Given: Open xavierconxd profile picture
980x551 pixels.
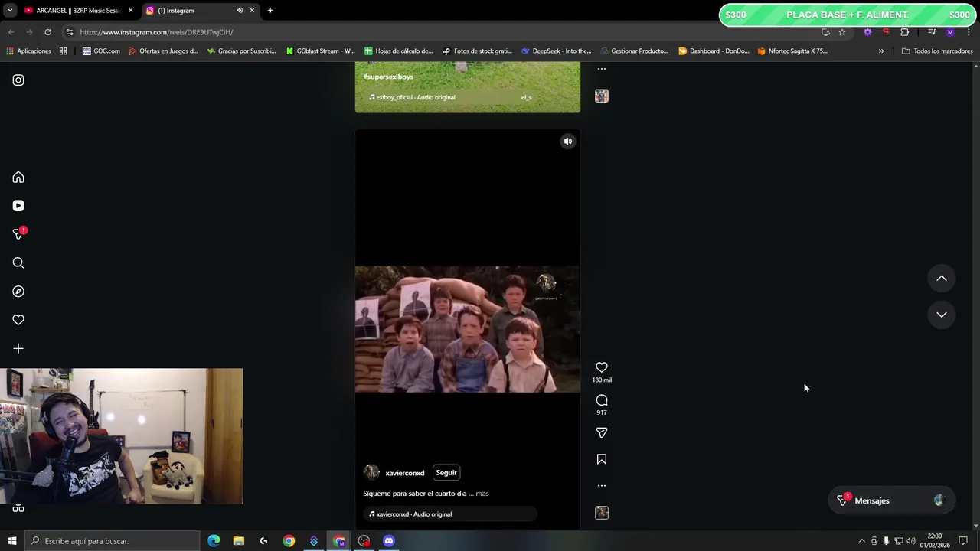Looking at the screenshot, I should (x=371, y=472).
